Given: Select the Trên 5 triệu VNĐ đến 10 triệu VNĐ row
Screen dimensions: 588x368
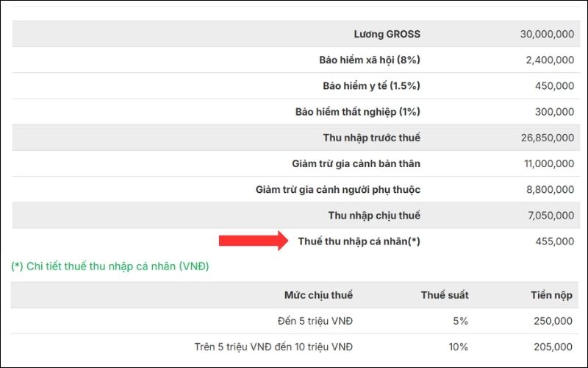Looking at the screenshot, I should 273,347.
